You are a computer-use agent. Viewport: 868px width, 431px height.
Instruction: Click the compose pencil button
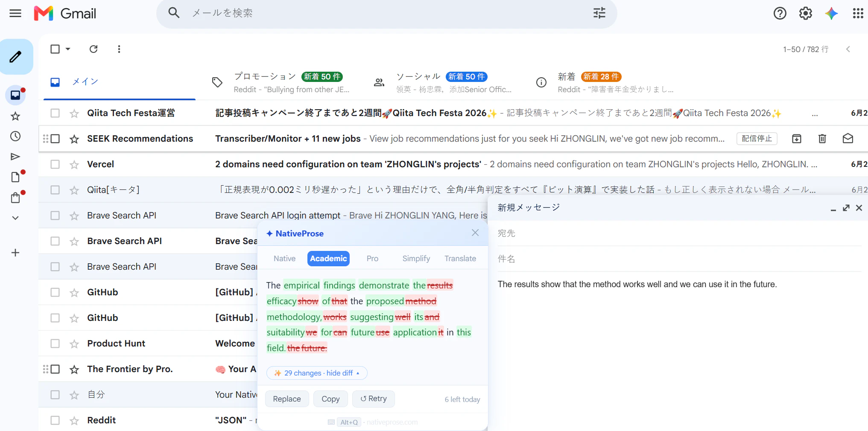coord(16,57)
